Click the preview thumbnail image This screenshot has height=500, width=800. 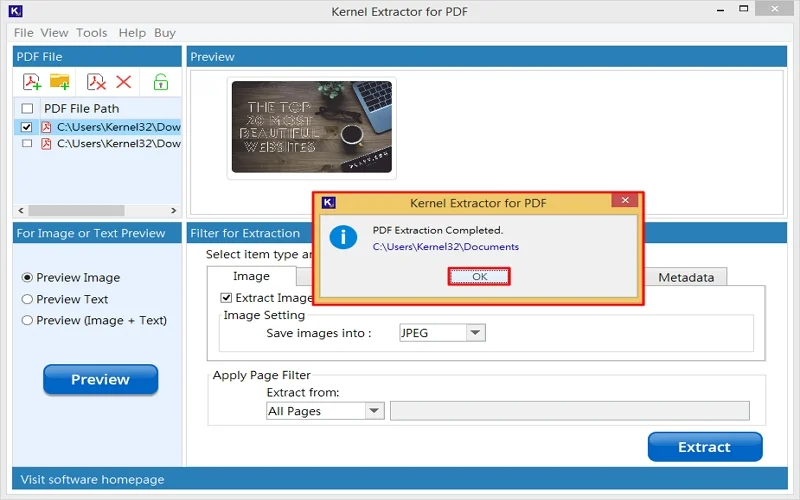tap(312, 127)
